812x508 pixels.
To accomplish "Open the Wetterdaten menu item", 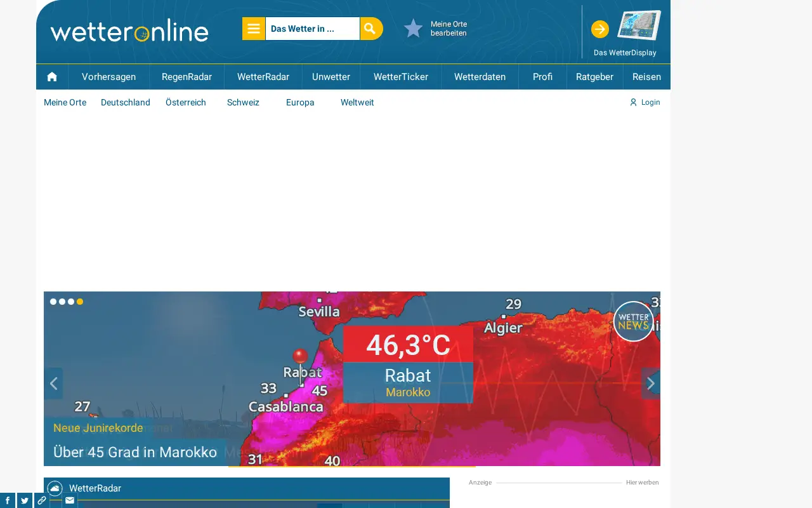I will [480, 77].
